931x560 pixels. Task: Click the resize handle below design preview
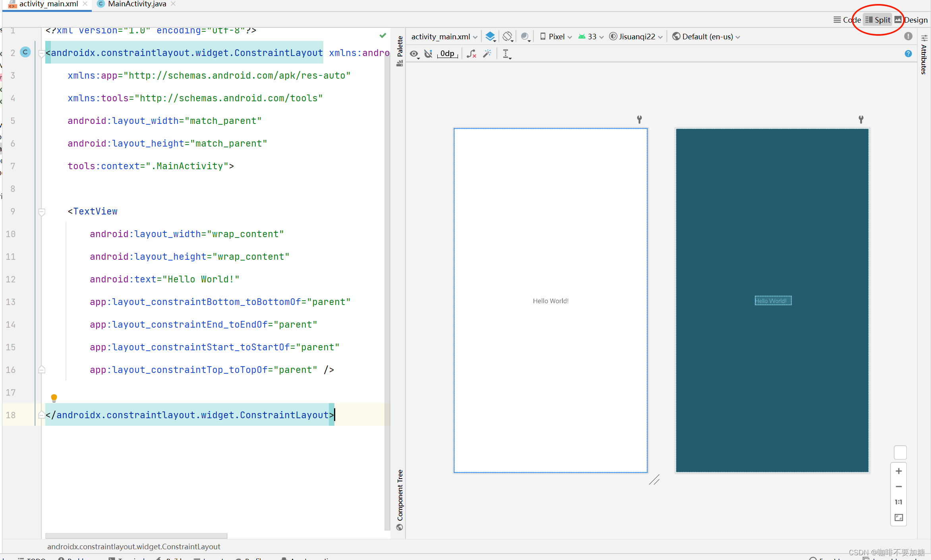(654, 480)
